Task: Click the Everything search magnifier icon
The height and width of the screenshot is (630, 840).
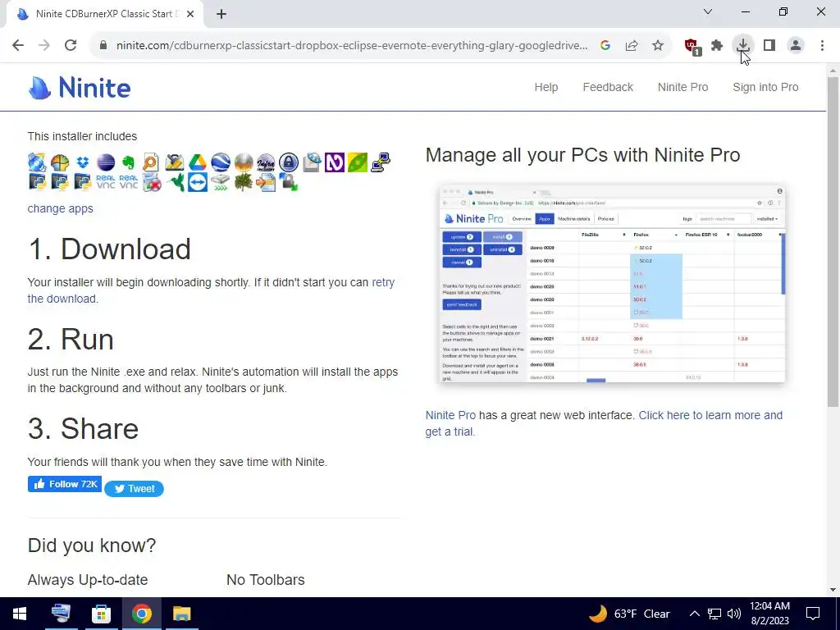Action: pyautogui.click(x=151, y=162)
